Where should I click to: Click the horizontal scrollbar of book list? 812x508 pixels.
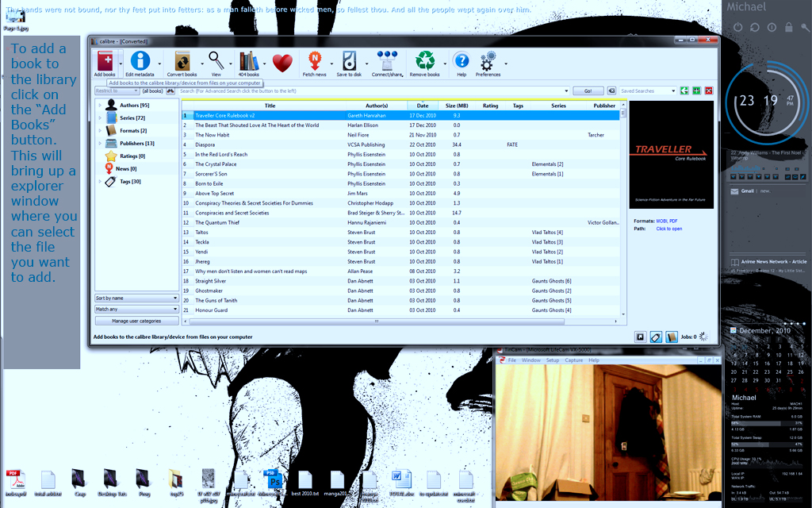tap(377, 321)
